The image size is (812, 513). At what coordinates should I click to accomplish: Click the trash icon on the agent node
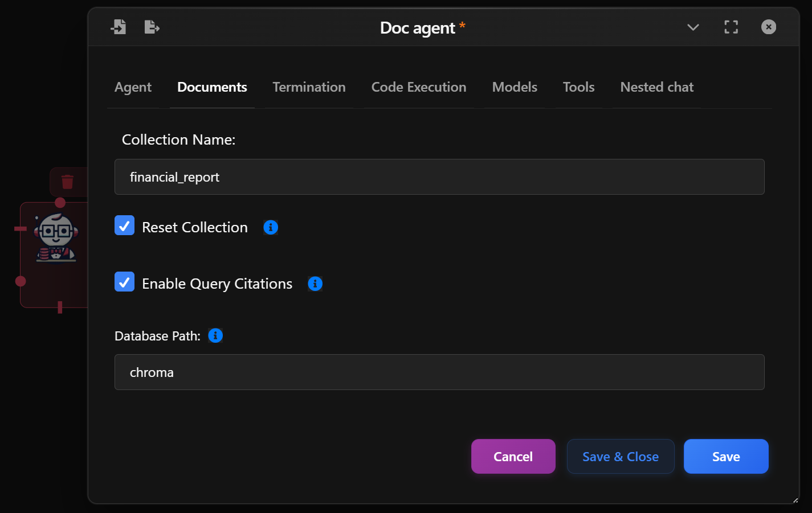67,182
